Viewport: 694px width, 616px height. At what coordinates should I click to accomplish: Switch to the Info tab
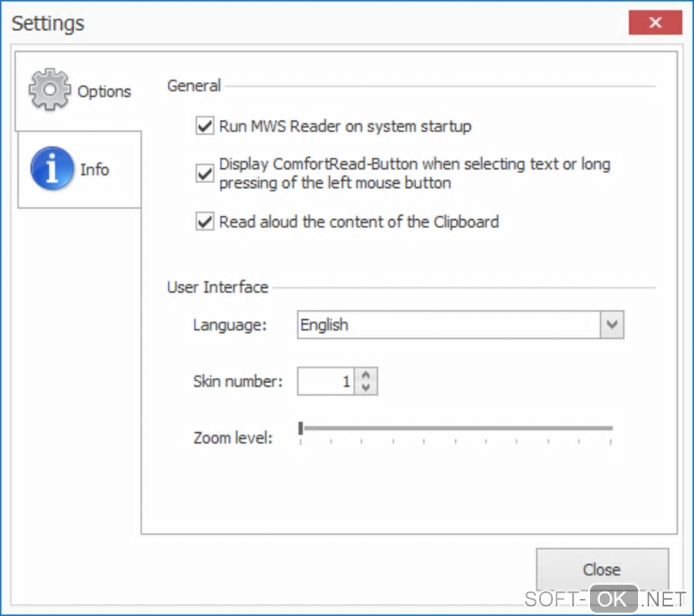[x=94, y=169]
